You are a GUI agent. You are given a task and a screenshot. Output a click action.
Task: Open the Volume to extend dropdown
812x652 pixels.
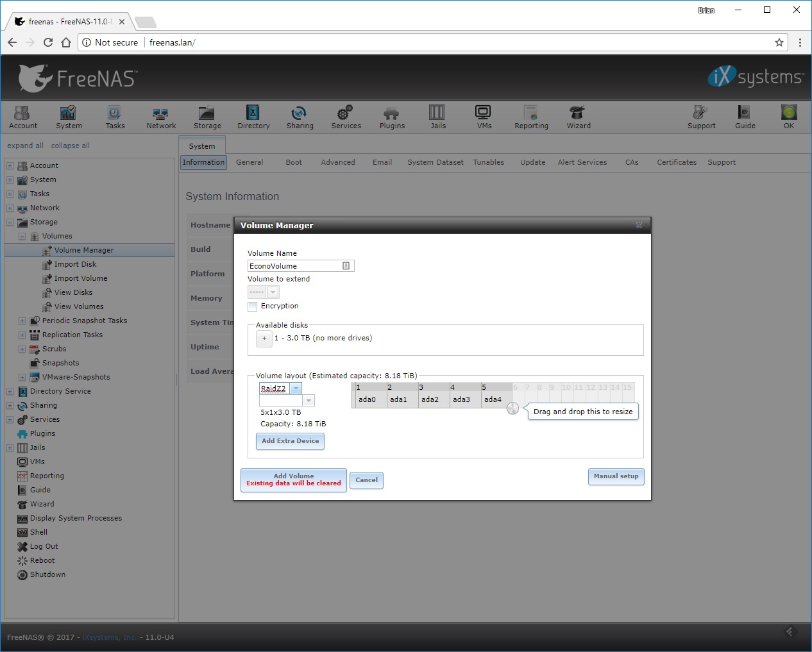click(x=273, y=292)
